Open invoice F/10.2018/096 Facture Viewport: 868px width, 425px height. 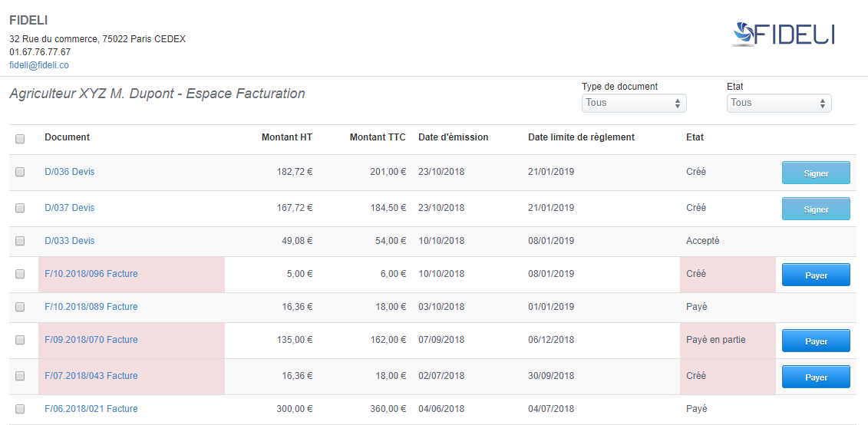pyautogui.click(x=91, y=273)
